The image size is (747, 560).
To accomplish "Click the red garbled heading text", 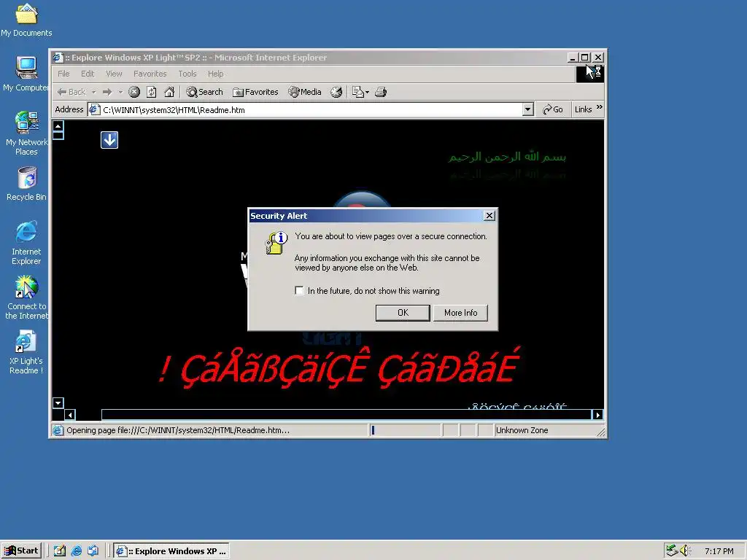I will (338, 367).
